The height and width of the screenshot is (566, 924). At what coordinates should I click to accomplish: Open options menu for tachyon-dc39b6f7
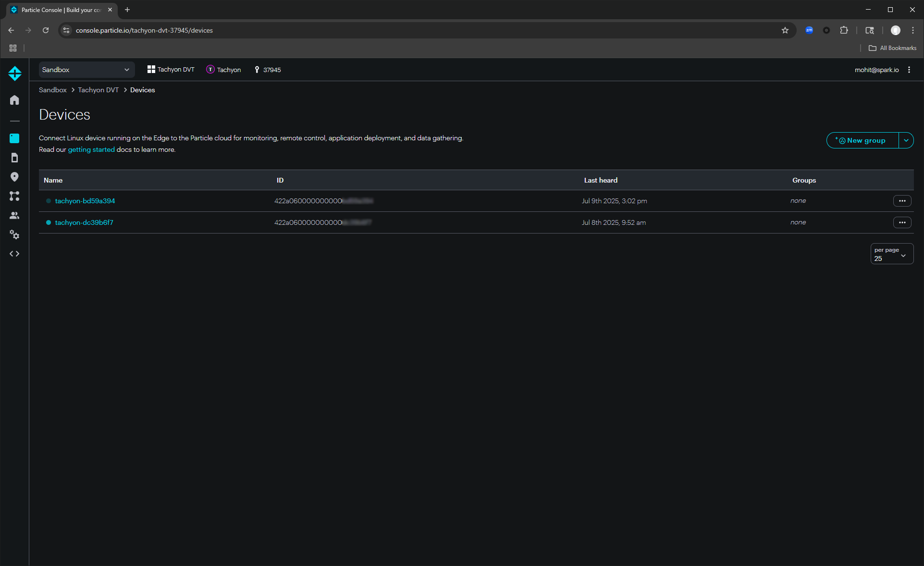pos(902,222)
